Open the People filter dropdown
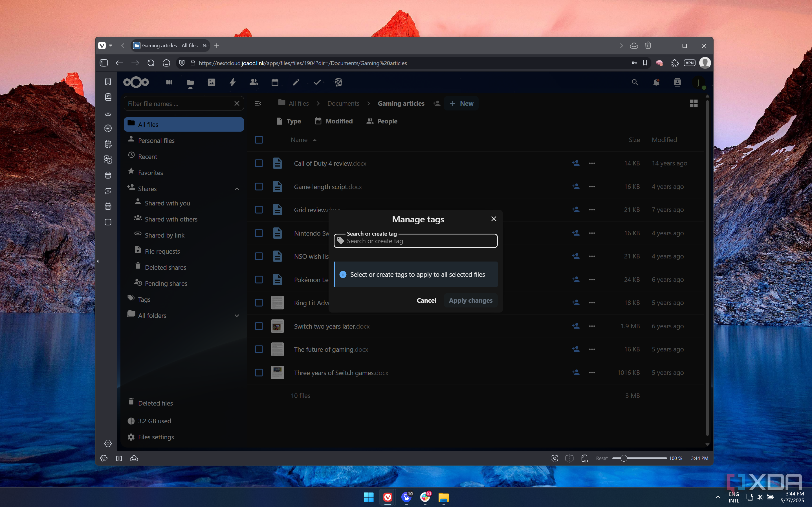812x507 pixels. [x=382, y=121]
